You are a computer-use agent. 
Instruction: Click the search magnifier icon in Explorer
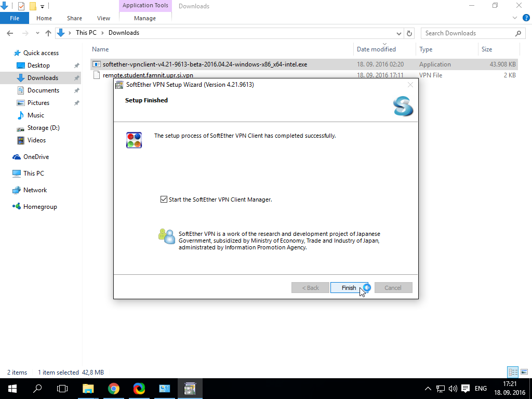518,33
